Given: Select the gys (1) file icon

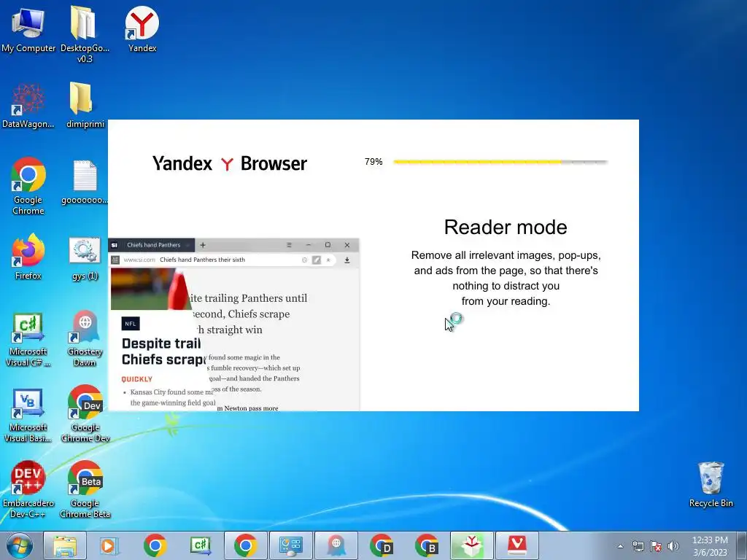Looking at the screenshot, I should (85, 259).
